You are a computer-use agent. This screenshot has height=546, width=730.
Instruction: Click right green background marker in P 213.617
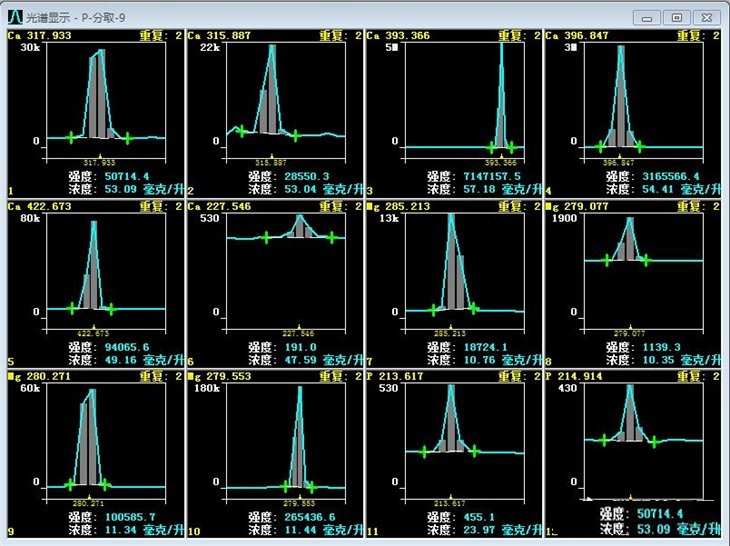coord(474,451)
